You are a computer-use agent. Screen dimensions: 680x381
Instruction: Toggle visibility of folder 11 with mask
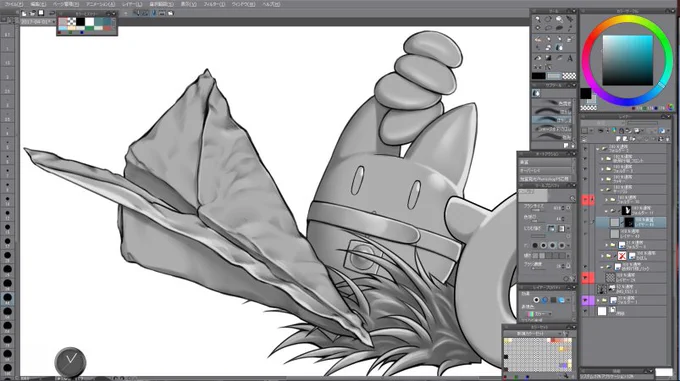point(585,211)
